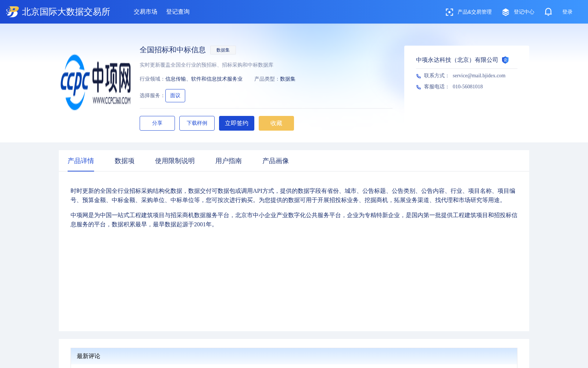This screenshot has width=588, height=368.
Task: Click the 中项网 CCPC product logo image
Action: coord(96,82)
